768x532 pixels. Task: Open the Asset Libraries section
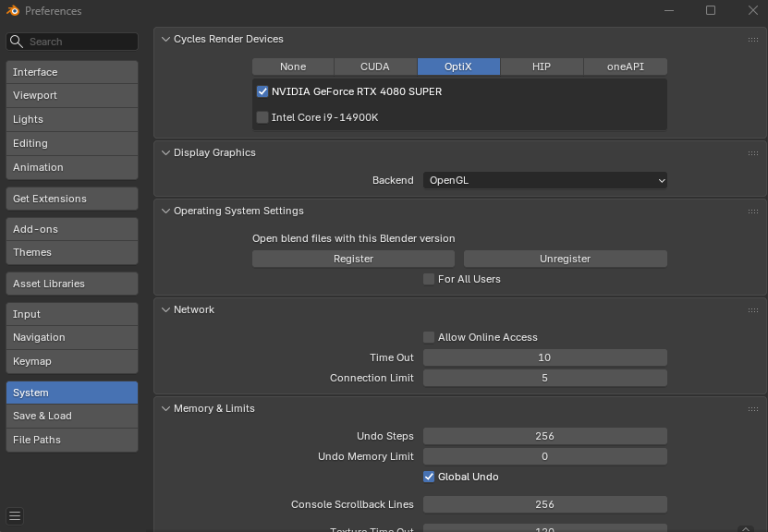click(72, 284)
